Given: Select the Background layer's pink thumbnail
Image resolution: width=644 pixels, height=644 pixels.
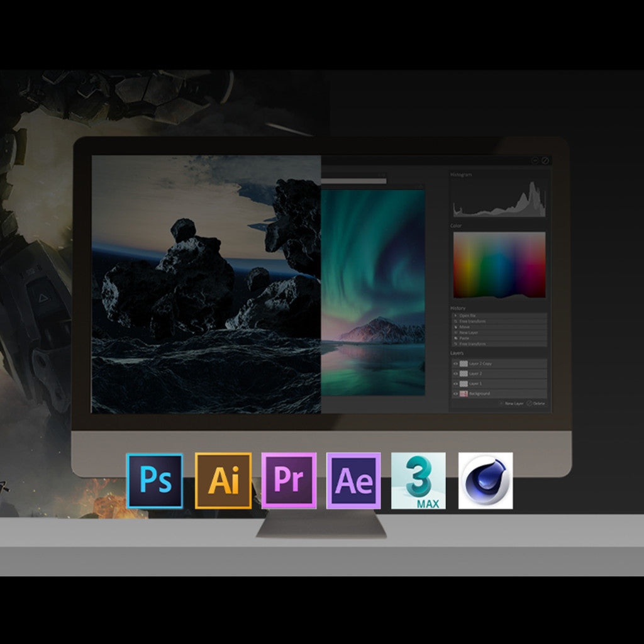Looking at the screenshot, I should pyautogui.click(x=464, y=394).
